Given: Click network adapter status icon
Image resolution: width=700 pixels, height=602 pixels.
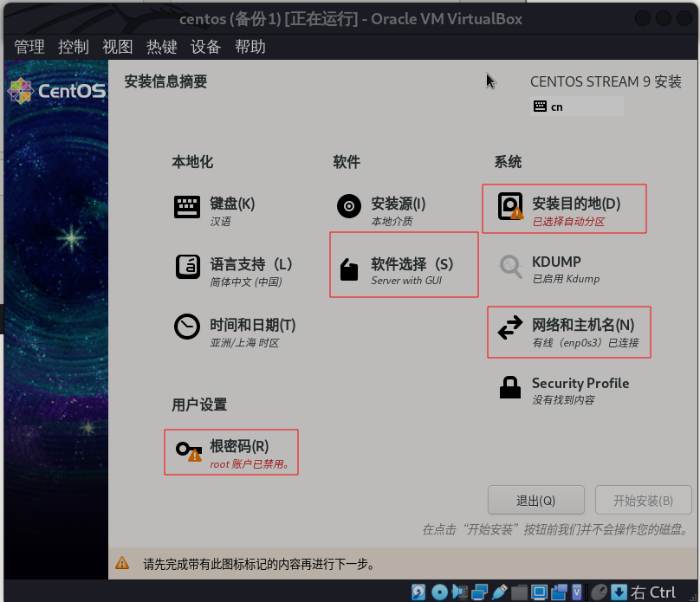Looking at the screenshot, I should point(479,592).
